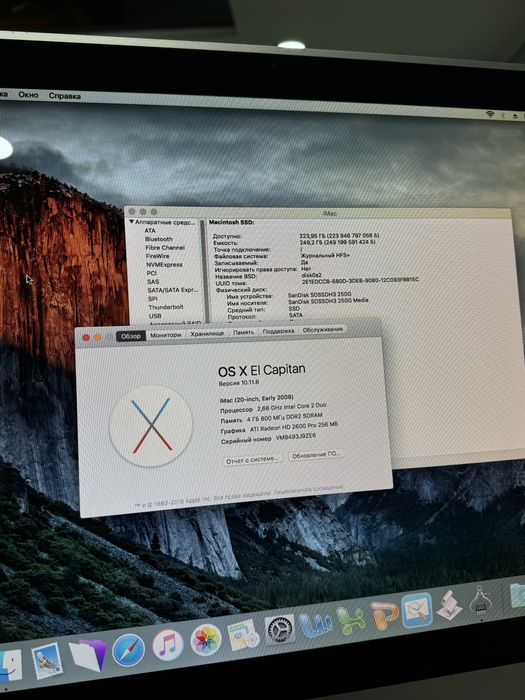This screenshot has height=700, width=525.
Task: Switch to the Поддержка tab
Action: pos(278,331)
